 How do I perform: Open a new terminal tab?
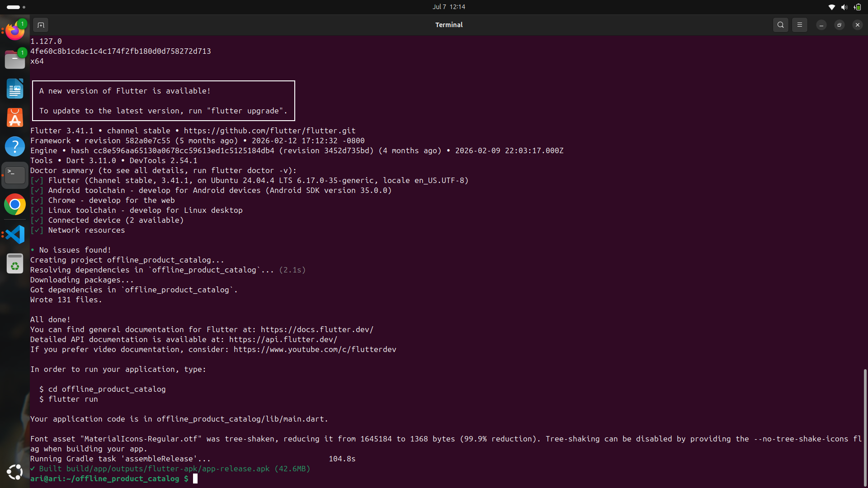click(x=41, y=25)
